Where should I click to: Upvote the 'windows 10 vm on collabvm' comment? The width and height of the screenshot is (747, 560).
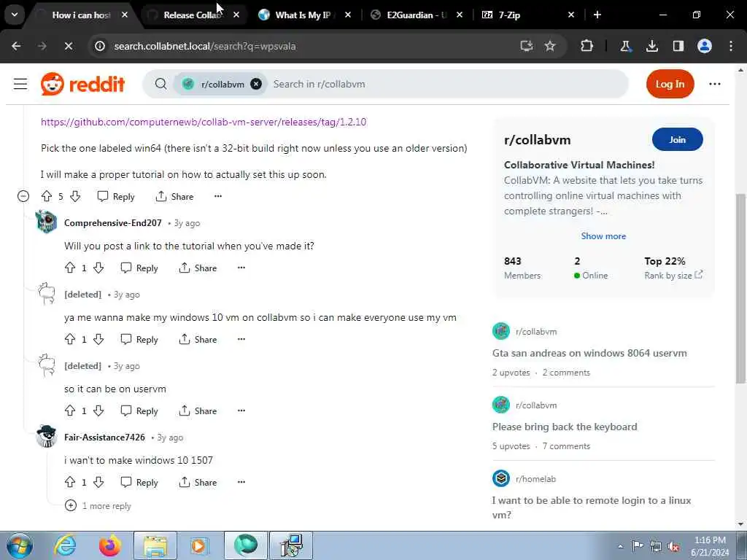point(70,339)
